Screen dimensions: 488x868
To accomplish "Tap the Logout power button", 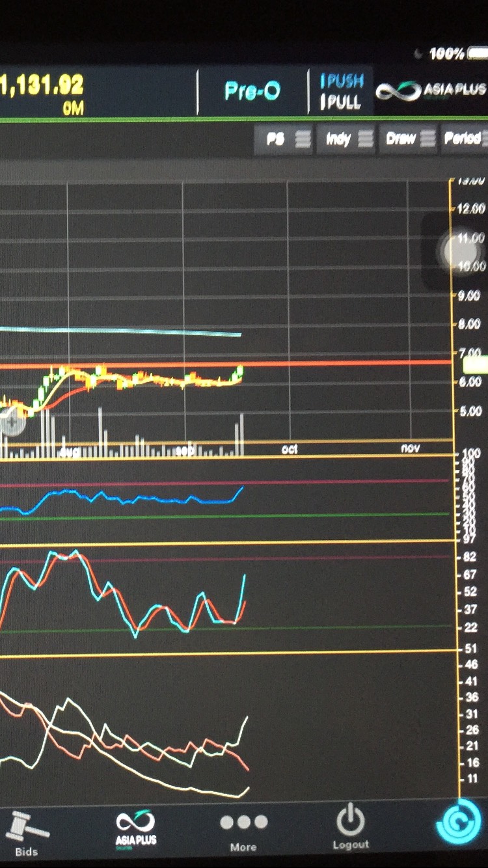I will tap(351, 826).
